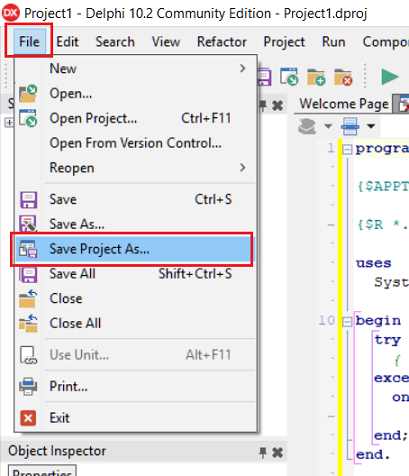
Task: Click the Open Project icon in menu
Action: [28, 118]
